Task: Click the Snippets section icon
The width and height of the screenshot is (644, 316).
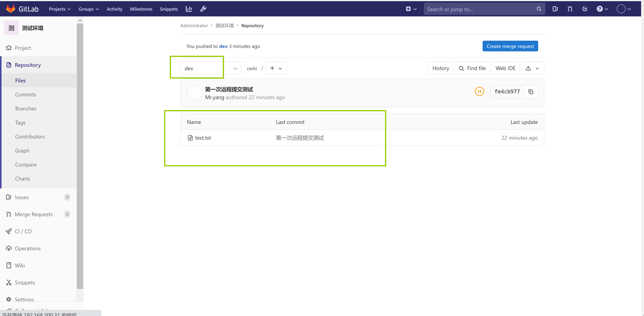Action: click(9, 282)
